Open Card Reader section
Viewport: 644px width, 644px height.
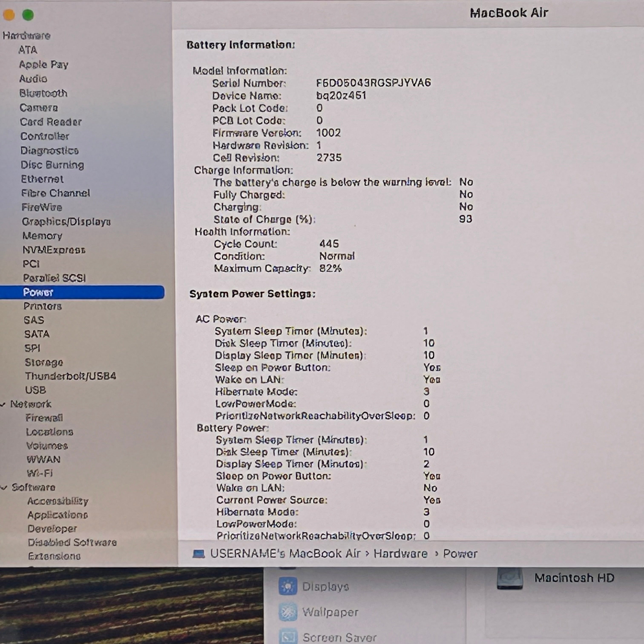(x=51, y=122)
